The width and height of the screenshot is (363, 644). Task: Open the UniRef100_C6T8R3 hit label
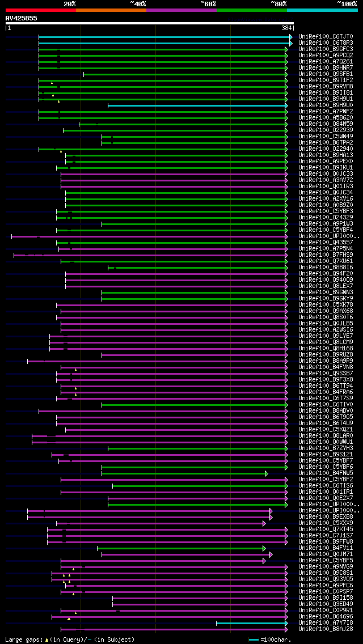click(x=326, y=43)
